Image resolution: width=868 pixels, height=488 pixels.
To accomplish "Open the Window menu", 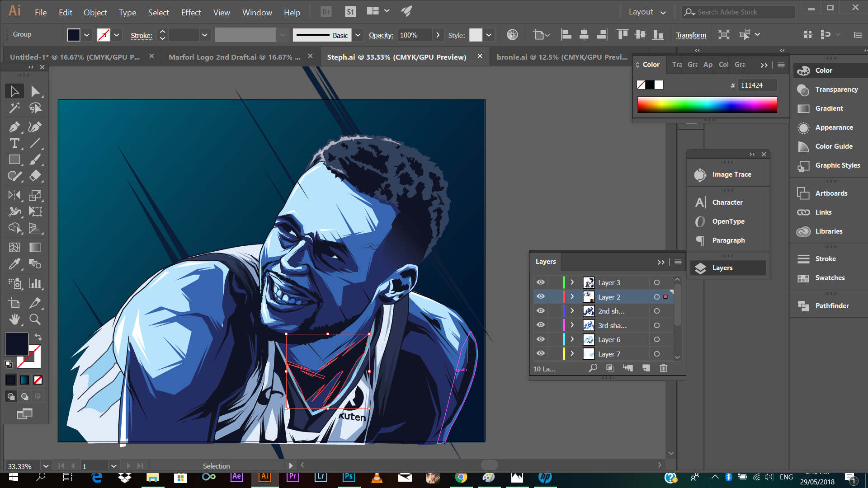I will click(x=257, y=12).
